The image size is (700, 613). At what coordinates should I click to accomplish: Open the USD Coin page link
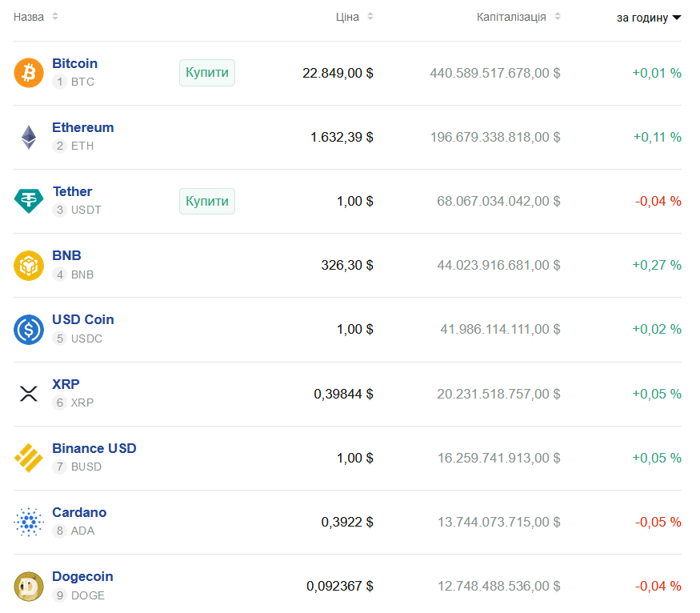[83, 319]
